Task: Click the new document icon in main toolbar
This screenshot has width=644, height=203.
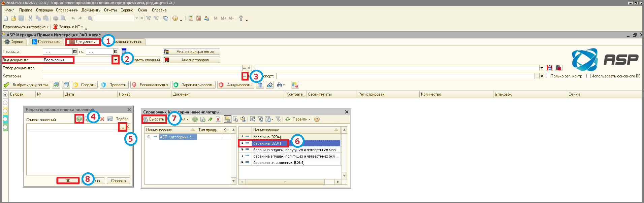Action: (x=6, y=18)
